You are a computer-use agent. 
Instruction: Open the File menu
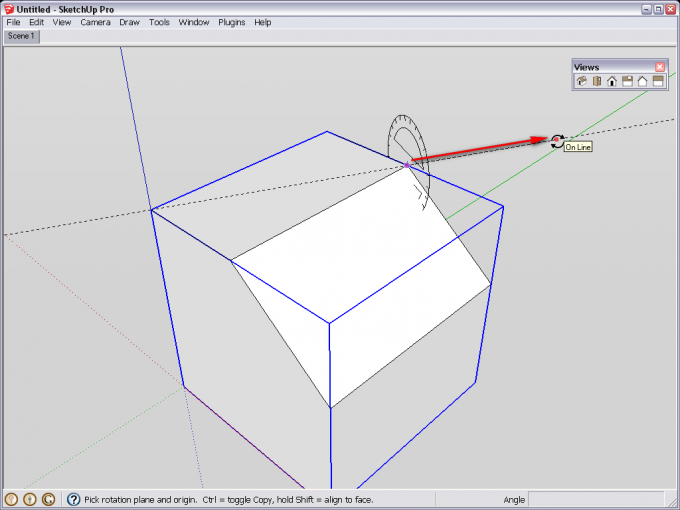(13, 22)
